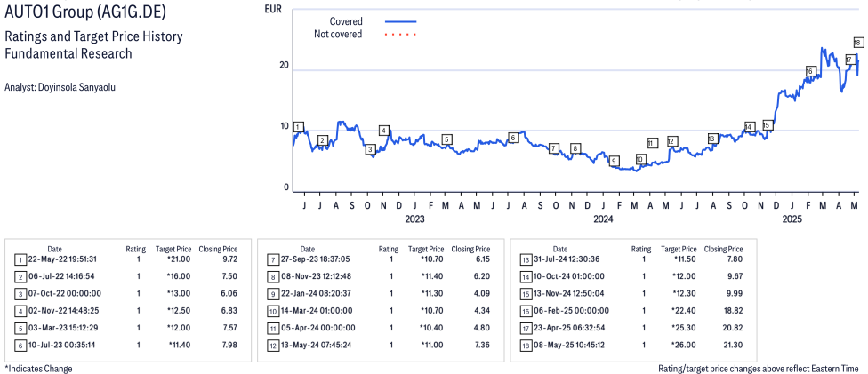868x374 pixels.
Task: Click closing price 7.36
Action: click(482, 345)
